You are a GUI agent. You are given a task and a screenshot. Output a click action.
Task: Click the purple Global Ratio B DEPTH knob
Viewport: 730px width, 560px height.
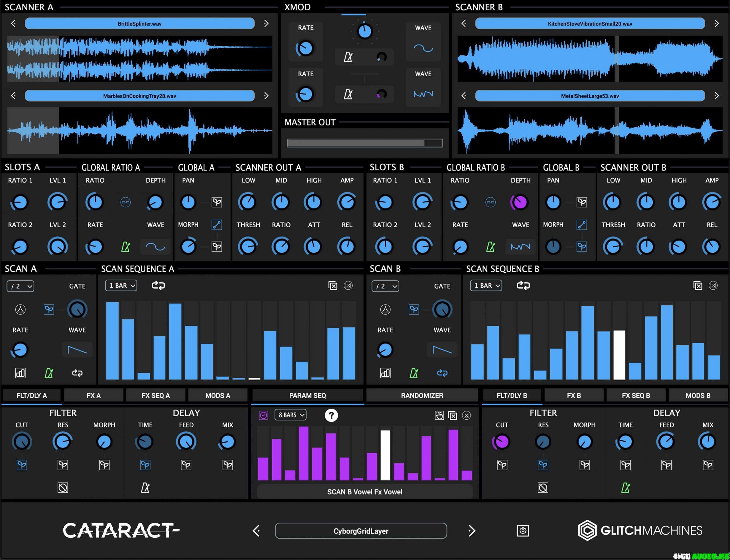click(520, 202)
